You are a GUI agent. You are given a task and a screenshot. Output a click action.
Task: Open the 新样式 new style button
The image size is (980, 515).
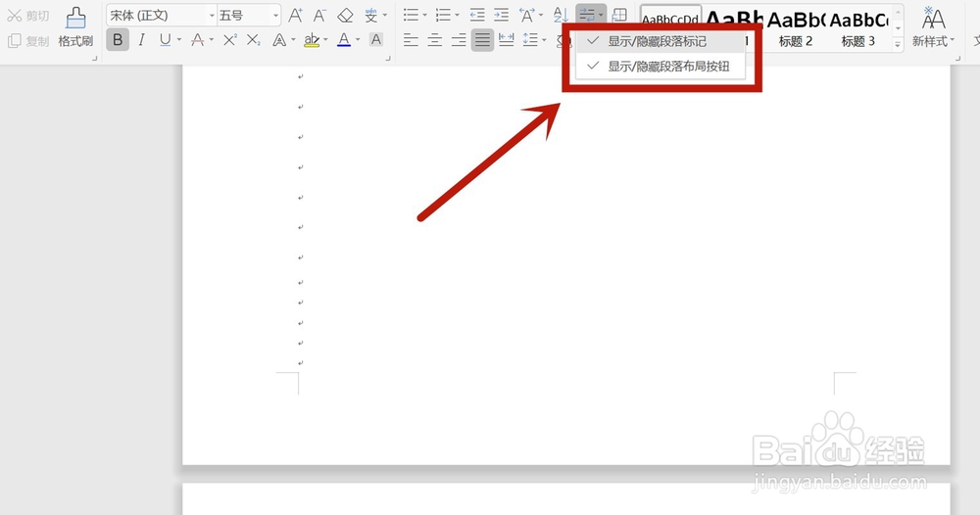tap(933, 28)
